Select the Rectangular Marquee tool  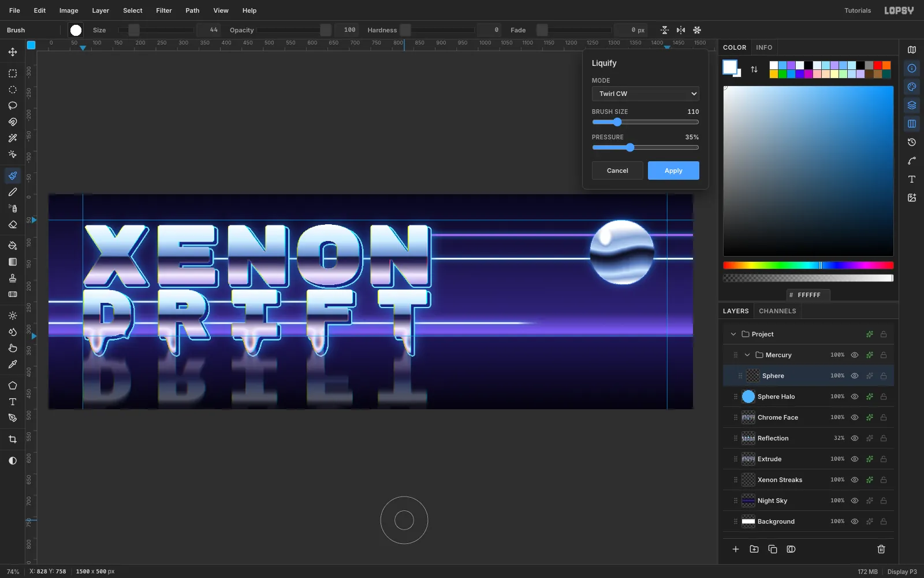point(13,73)
